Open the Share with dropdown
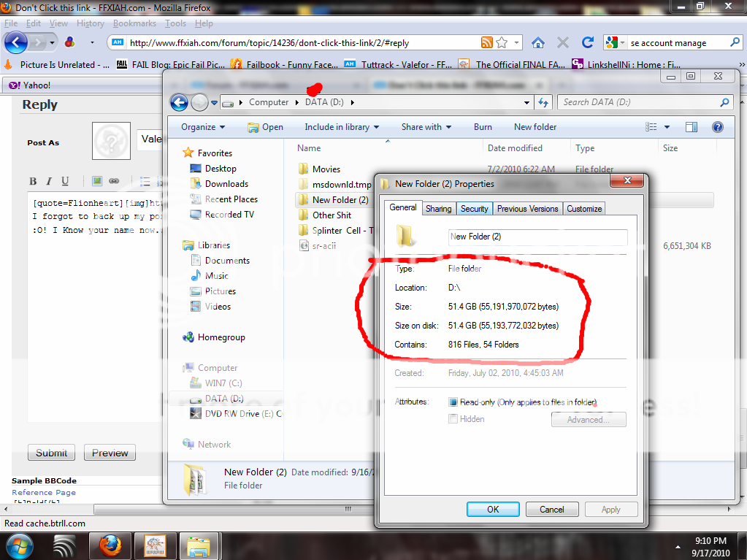This screenshot has width=747, height=560. [426, 127]
